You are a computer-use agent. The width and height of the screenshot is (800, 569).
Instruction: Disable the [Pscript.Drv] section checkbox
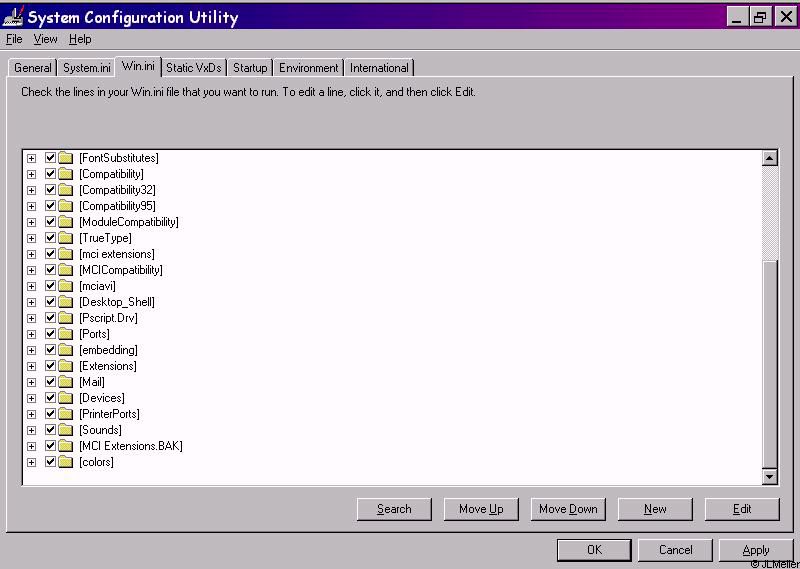click(50, 317)
